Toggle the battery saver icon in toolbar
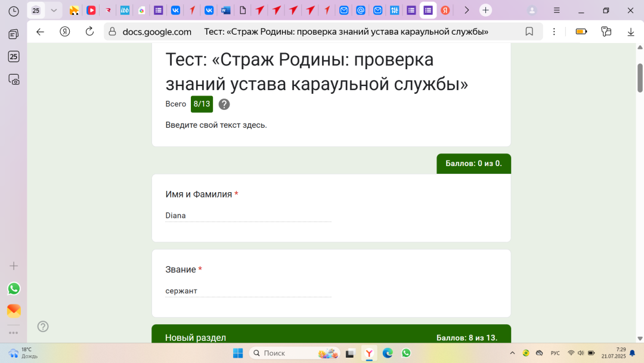Image resolution: width=644 pixels, height=363 pixels. 581,32
